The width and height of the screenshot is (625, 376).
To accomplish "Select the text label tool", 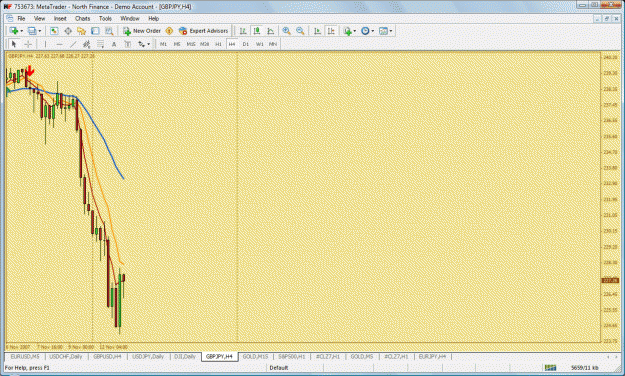I will tap(128, 44).
